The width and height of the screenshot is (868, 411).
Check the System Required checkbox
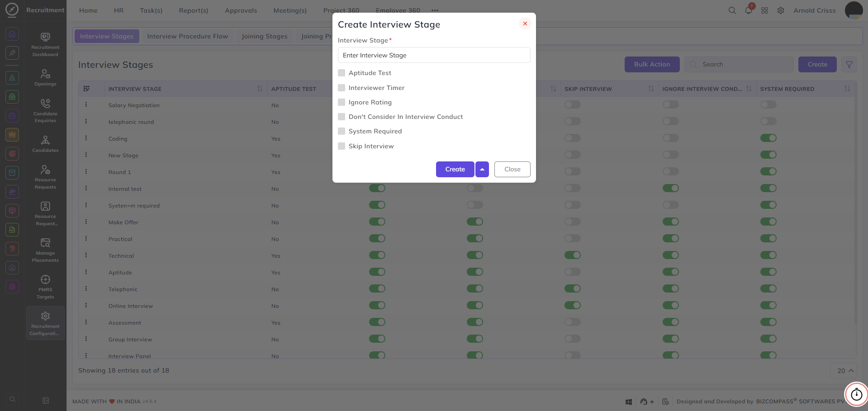(x=342, y=131)
